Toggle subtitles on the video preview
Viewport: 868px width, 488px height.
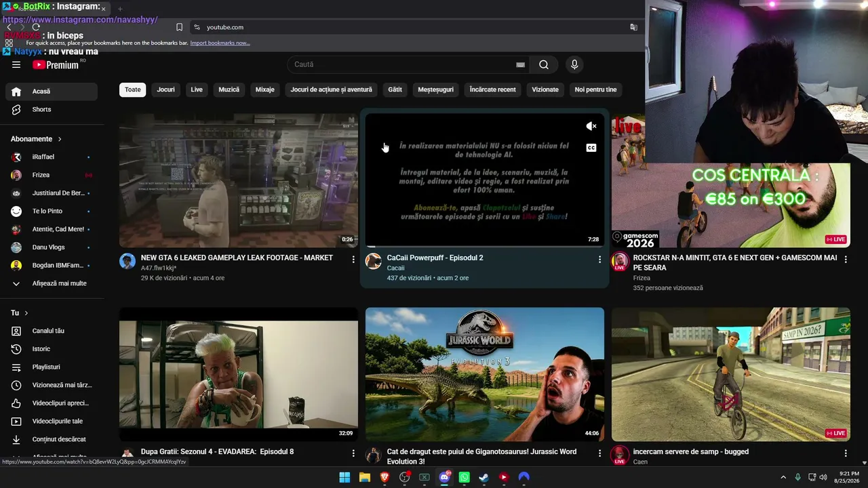pos(591,148)
